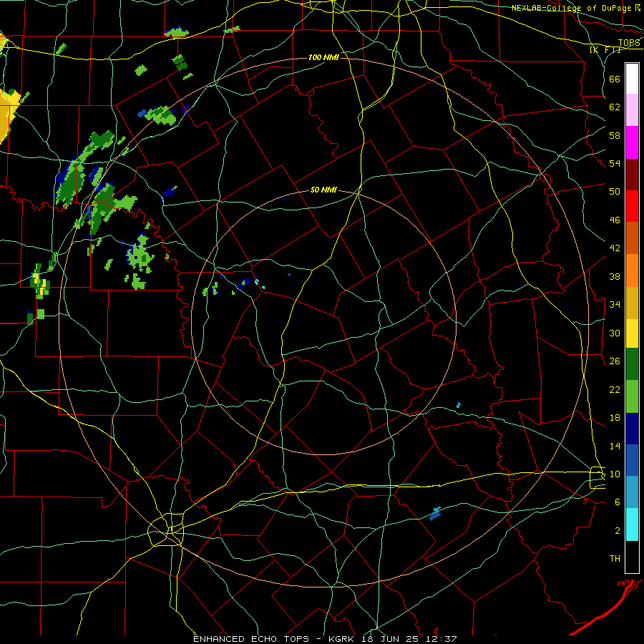Click the scale label '34'
The width and height of the screenshot is (644, 644).
click(x=615, y=305)
